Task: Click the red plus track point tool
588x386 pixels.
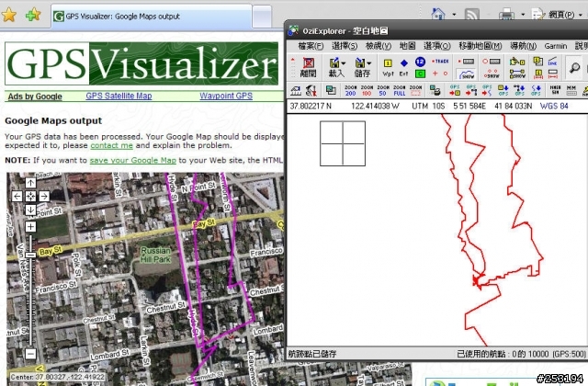Action: (435, 74)
